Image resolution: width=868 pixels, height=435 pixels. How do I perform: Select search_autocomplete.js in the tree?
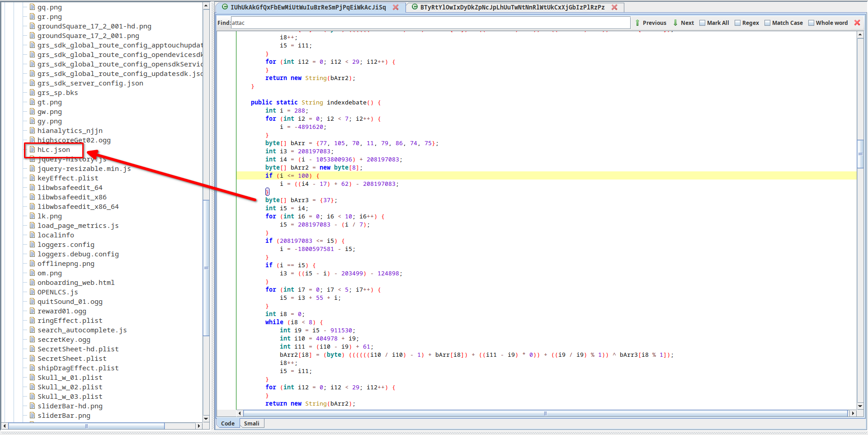82,330
